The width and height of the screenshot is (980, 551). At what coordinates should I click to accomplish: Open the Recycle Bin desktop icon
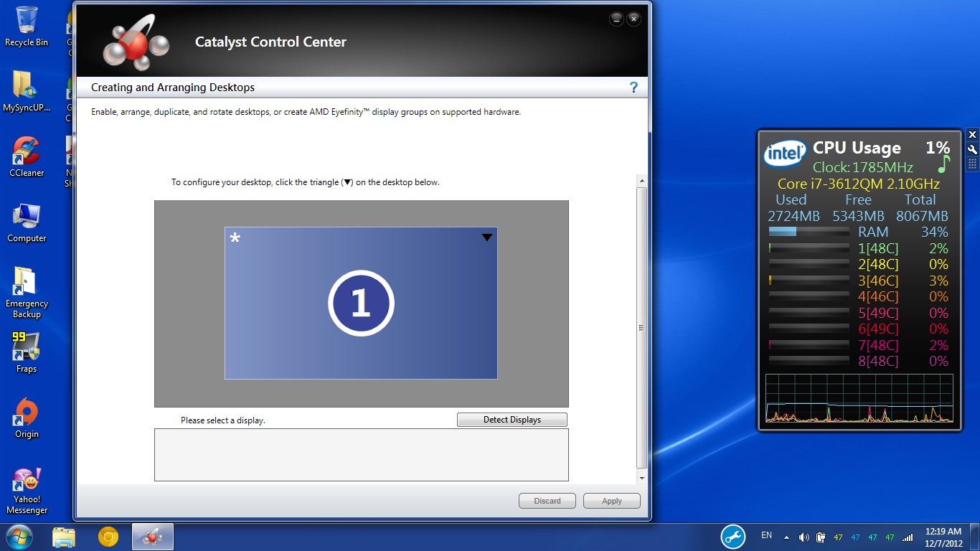27,27
